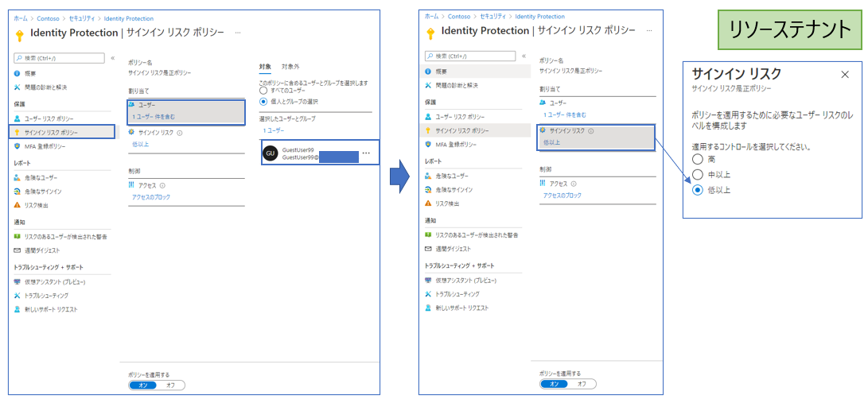
Task: Click the GU avatar of GuestUser99
Action: pyautogui.click(x=271, y=153)
